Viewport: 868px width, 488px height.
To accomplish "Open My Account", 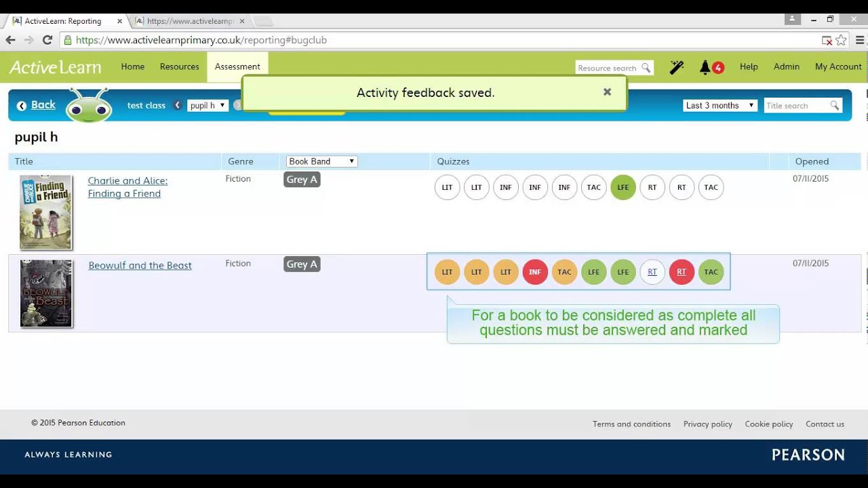I will click(838, 66).
